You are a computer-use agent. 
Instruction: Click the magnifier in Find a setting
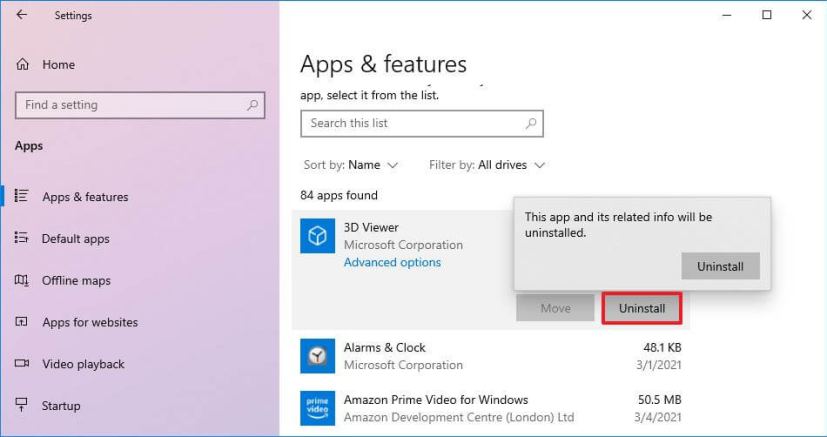coord(252,105)
